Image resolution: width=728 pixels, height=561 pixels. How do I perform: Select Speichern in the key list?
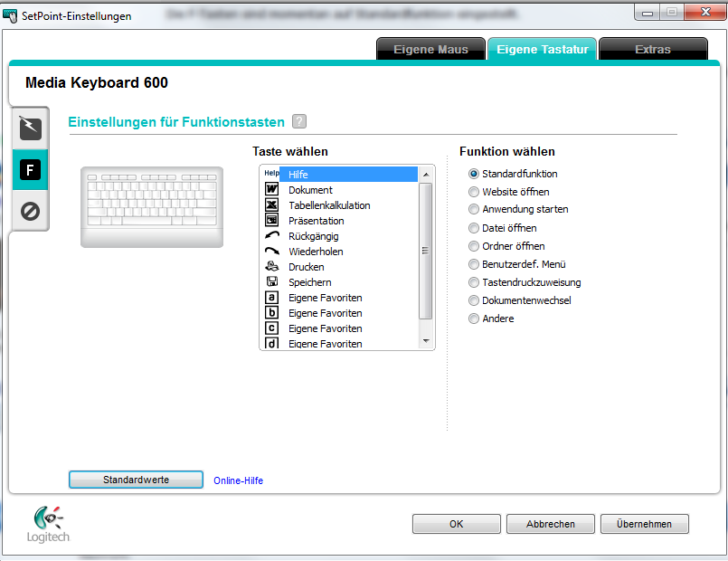[310, 282]
